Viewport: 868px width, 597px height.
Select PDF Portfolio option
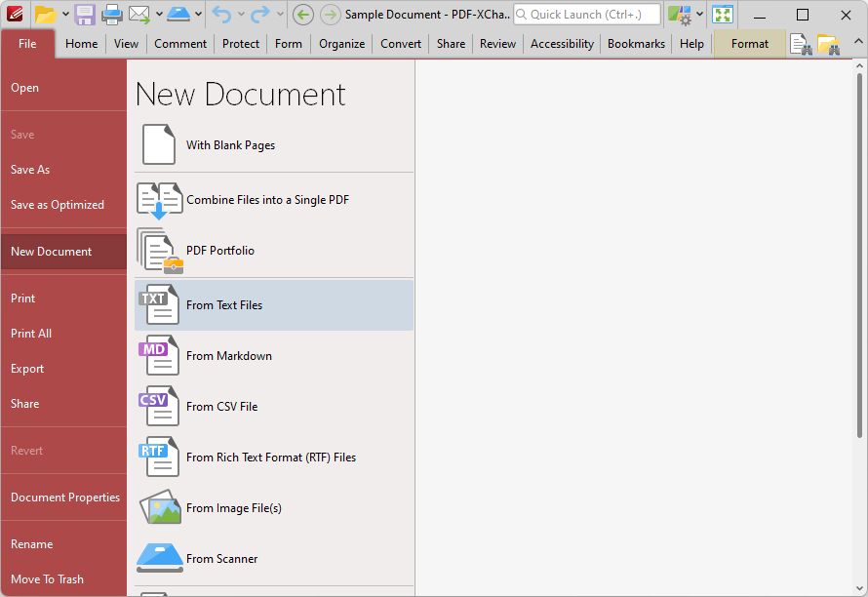pyautogui.click(x=274, y=251)
